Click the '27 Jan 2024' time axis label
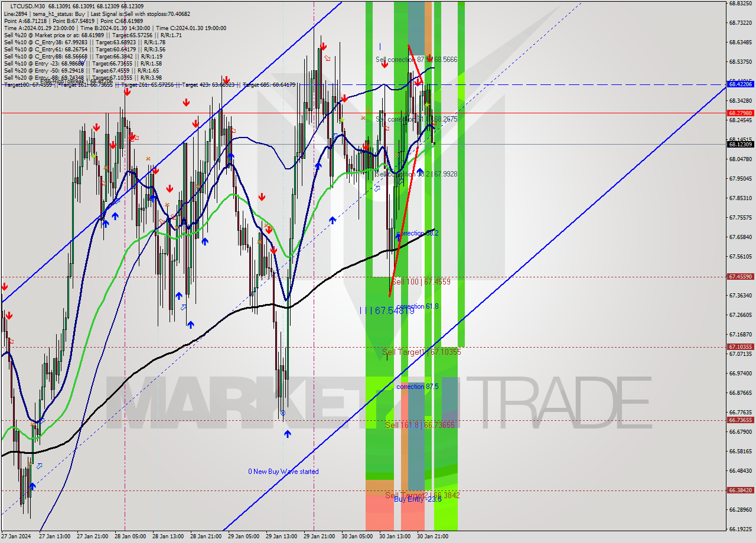The image size is (756, 543). [x=16, y=537]
